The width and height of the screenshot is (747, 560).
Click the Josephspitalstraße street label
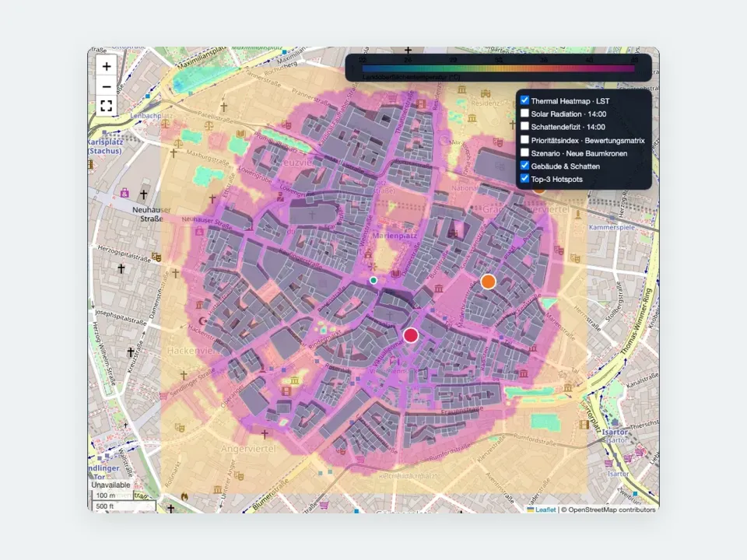point(121,317)
